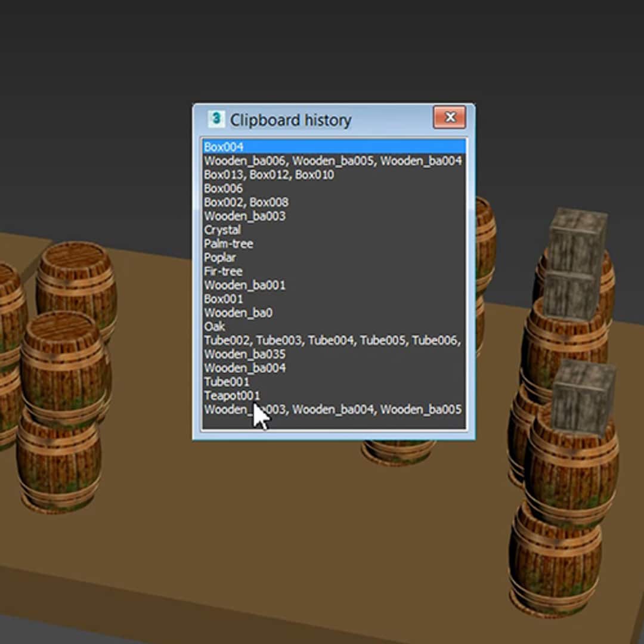Choose the Tube002, Tube003, Tube004 entry
The image size is (644, 644).
coord(334,340)
